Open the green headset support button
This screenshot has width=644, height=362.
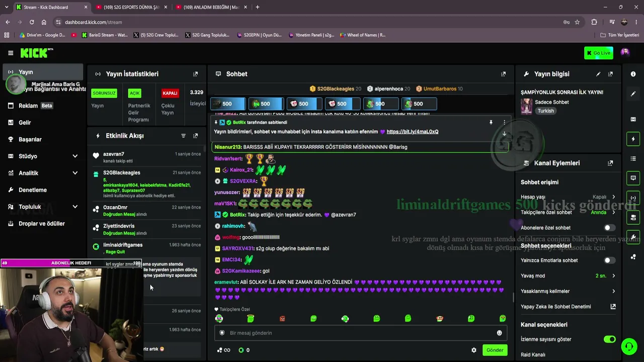click(629, 346)
